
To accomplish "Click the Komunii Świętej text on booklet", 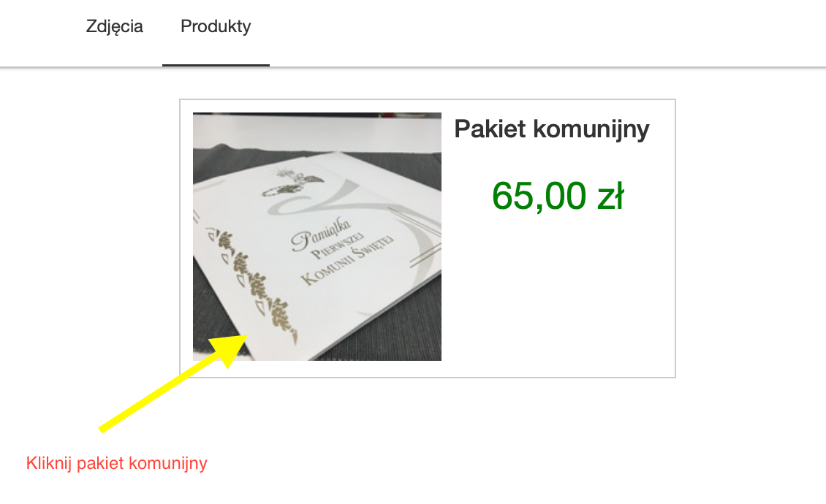I will click(346, 261).
